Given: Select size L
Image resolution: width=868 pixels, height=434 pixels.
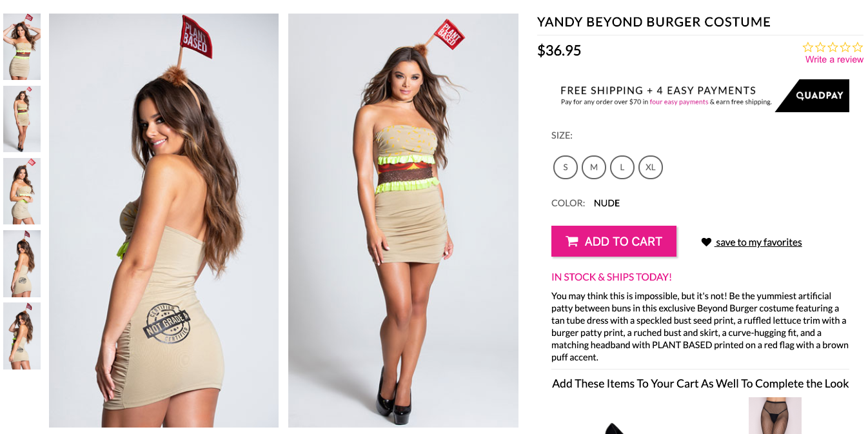Looking at the screenshot, I should click(622, 167).
